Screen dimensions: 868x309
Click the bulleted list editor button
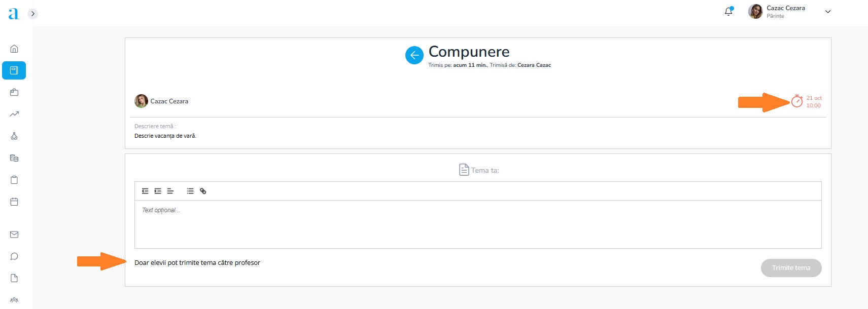pos(190,191)
